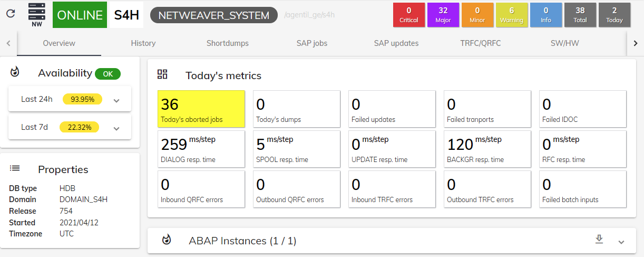Screen dimensions: 644x257
Task: Open the SAP jobs tab
Action: click(x=311, y=43)
